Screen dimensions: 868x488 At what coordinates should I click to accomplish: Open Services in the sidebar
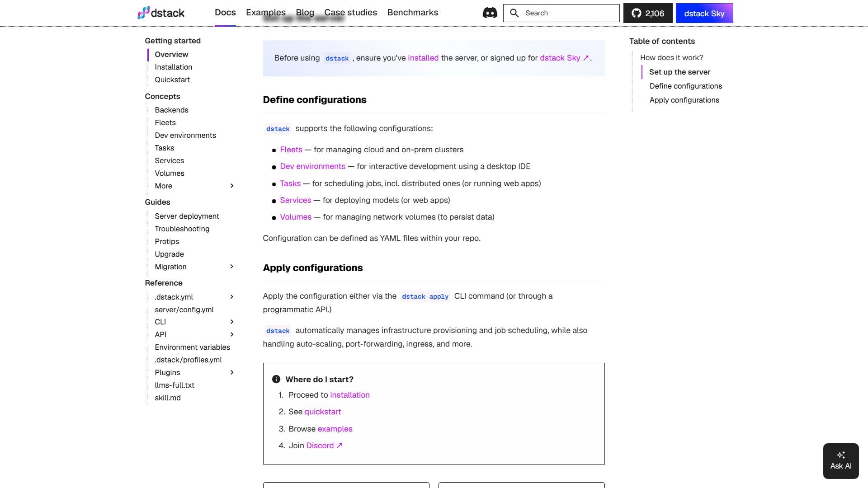tap(169, 160)
